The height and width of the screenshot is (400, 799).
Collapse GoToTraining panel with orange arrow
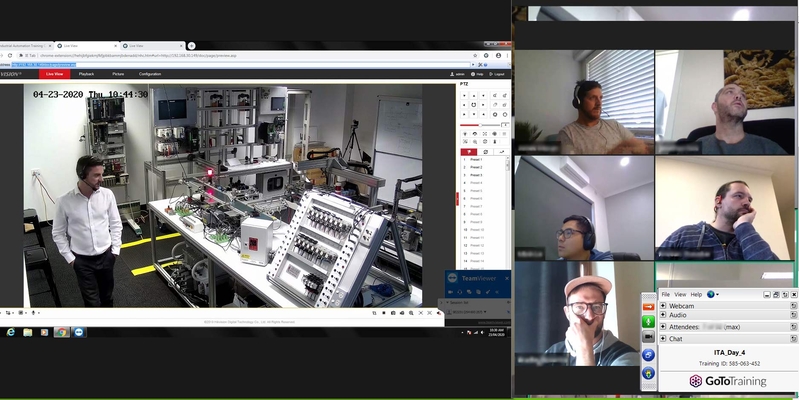(x=648, y=307)
